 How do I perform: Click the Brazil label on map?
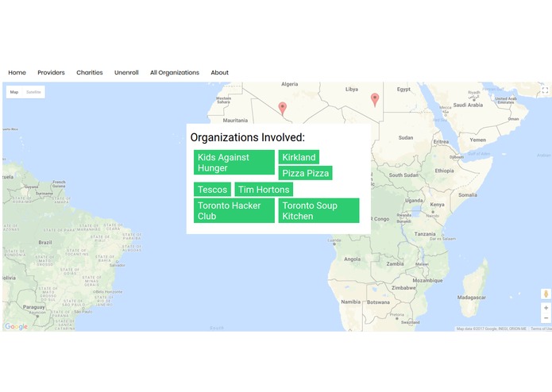[45, 242]
